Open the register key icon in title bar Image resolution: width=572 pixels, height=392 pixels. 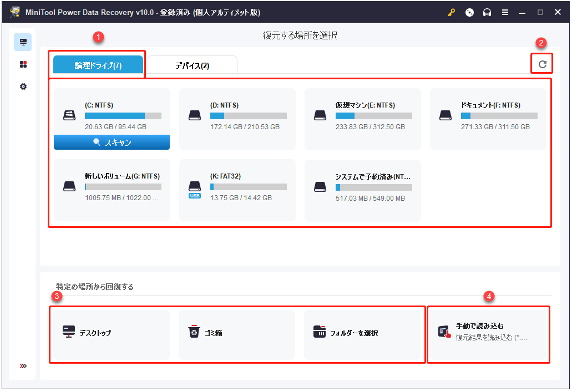(x=452, y=12)
